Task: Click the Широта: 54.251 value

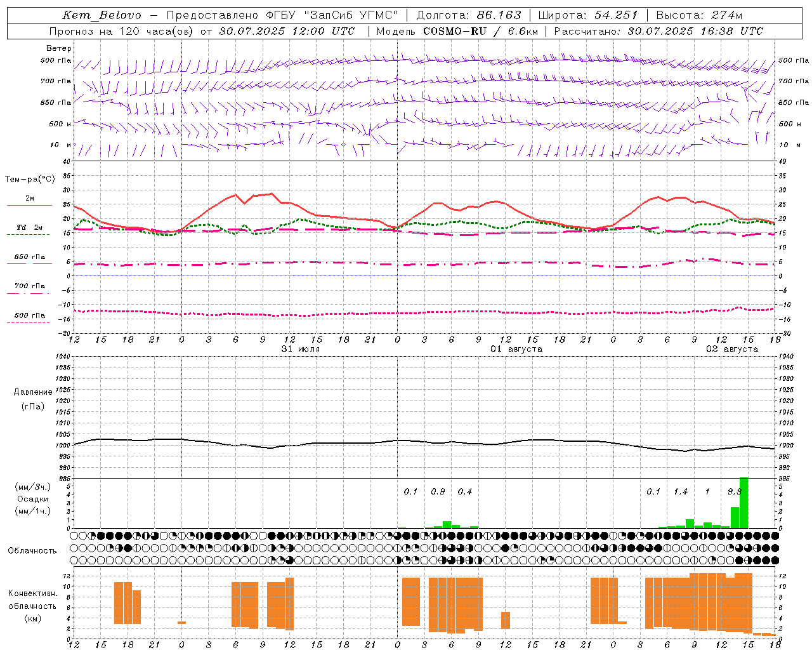Action: coord(588,15)
